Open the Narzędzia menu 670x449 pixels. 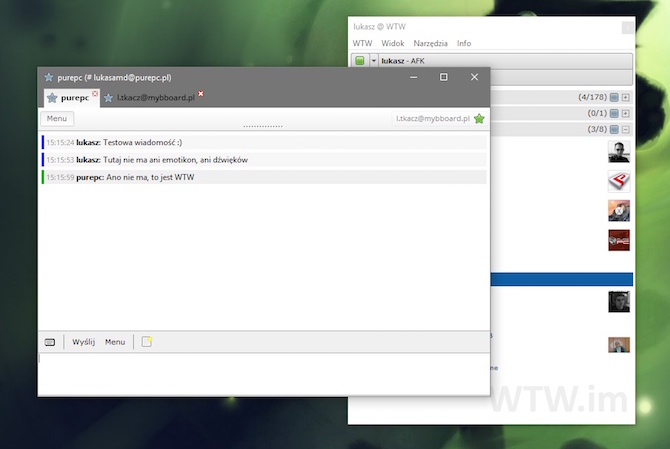[430, 44]
